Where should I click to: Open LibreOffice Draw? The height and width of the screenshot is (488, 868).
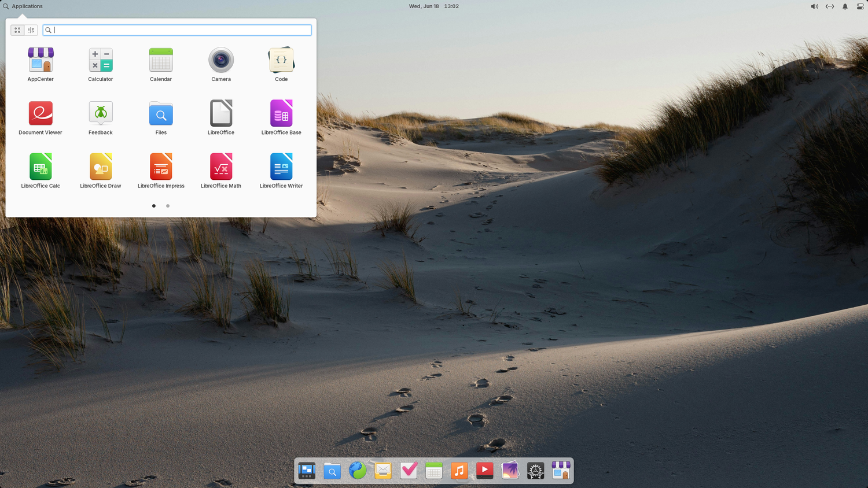[101, 171]
